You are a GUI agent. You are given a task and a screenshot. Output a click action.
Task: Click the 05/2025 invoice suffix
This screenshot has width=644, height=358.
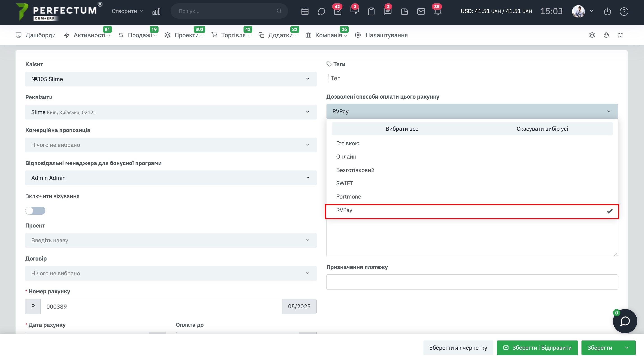click(x=299, y=307)
